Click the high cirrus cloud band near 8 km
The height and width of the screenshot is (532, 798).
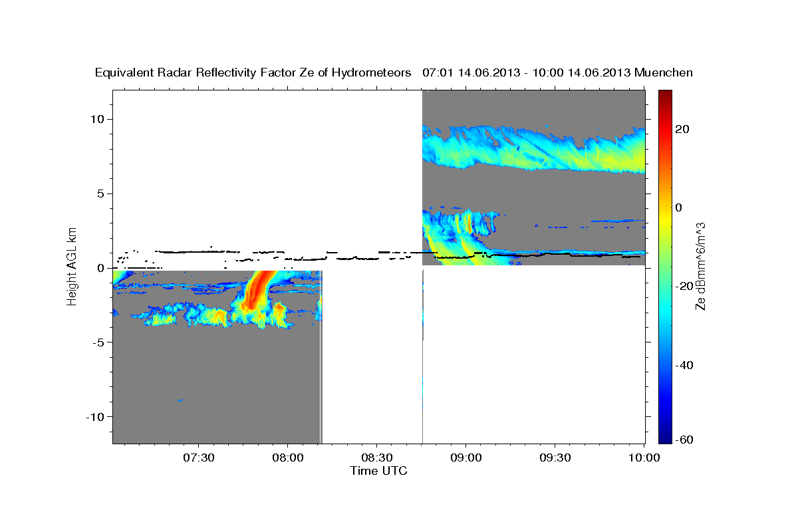point(534,150)
